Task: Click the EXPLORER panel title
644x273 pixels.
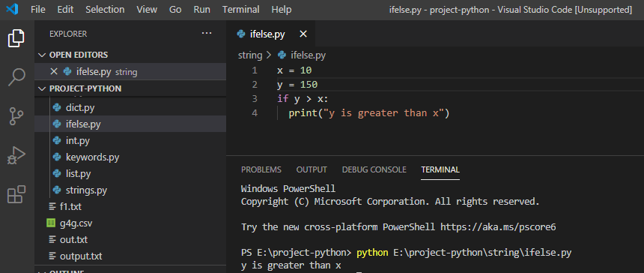Action: tap(68, 34)
